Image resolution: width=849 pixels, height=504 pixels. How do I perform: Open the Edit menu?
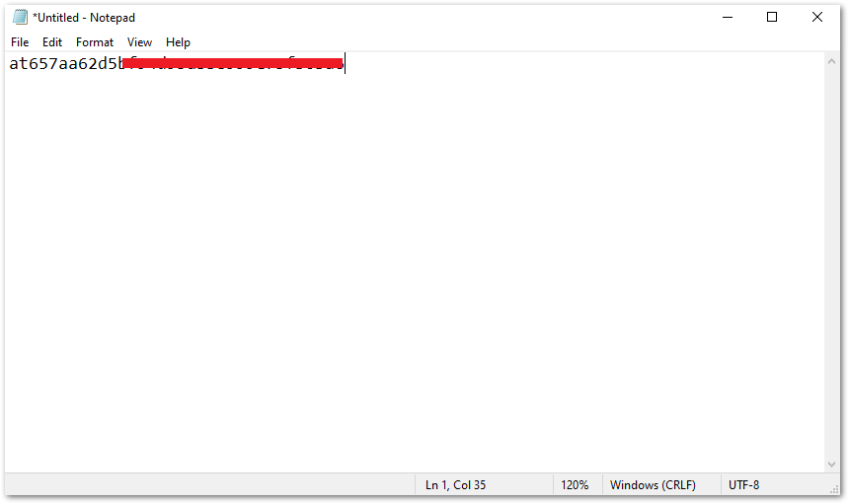(52, 42)
